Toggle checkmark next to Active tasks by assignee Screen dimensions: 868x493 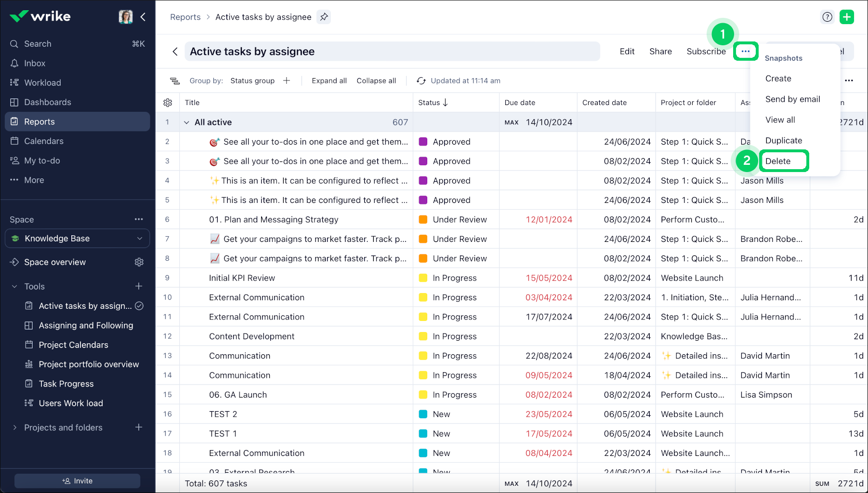click(x=139, y=306)
